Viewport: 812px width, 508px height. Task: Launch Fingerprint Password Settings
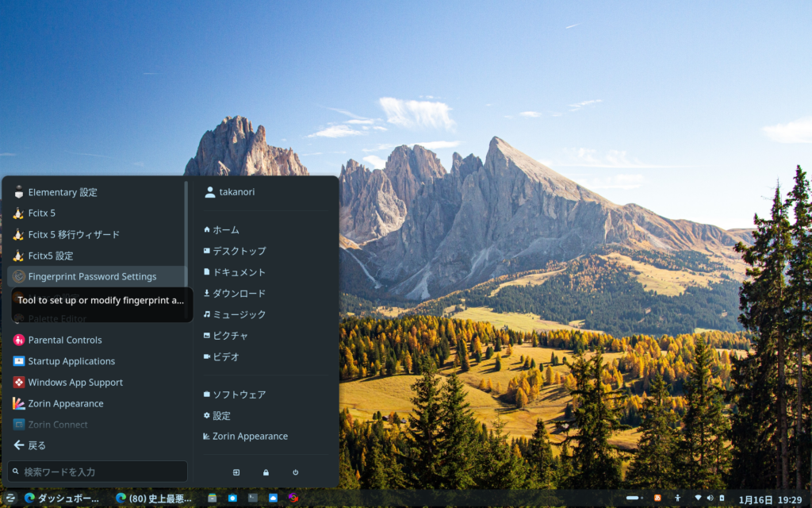click(92, 276)
